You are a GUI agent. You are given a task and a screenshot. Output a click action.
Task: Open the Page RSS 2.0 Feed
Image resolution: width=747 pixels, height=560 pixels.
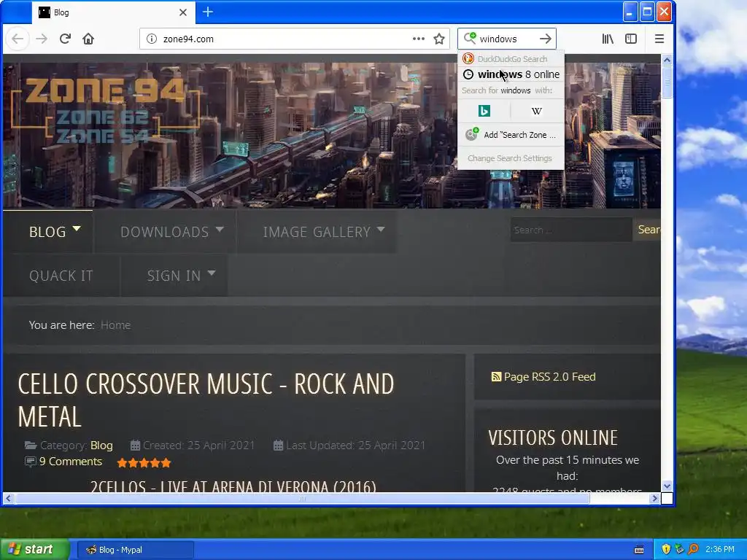[549, 377]
